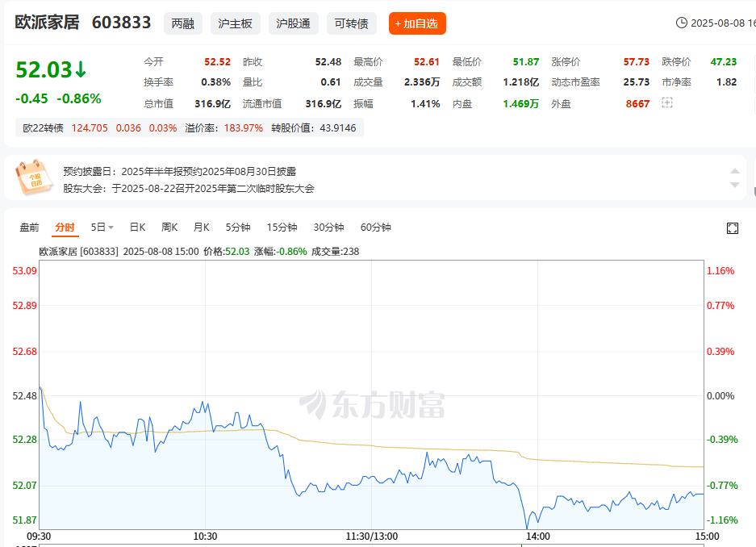Click the 内盘 value 1.469万
Image resolution: width=756 pixels, height=547 pixels.
click(520, 103)
